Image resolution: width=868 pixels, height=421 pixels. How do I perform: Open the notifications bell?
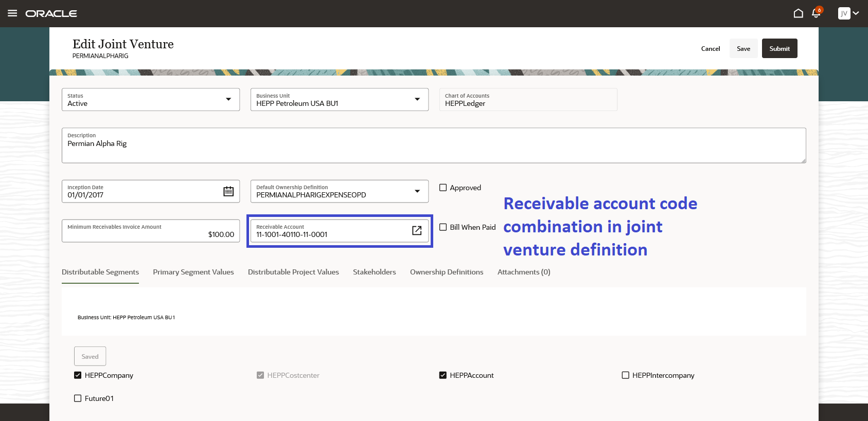pos(816,13)
